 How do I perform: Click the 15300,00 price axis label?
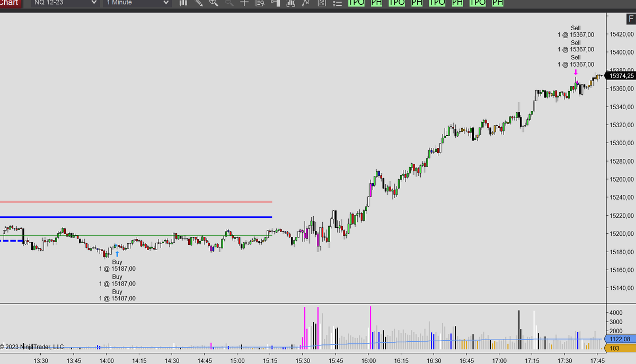click(622, 143)
